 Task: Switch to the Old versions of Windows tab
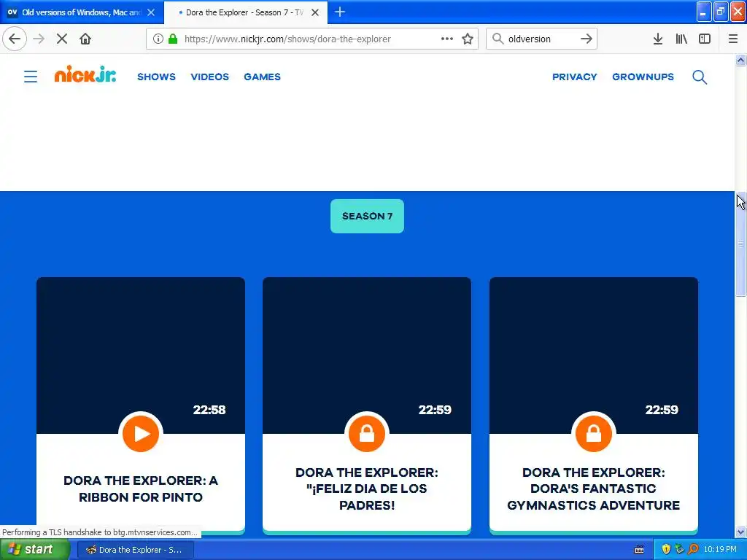point(82,12)
